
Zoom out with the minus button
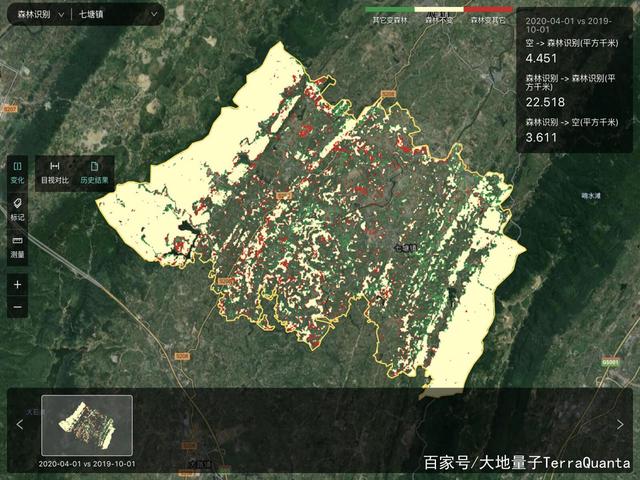(17, 307)
